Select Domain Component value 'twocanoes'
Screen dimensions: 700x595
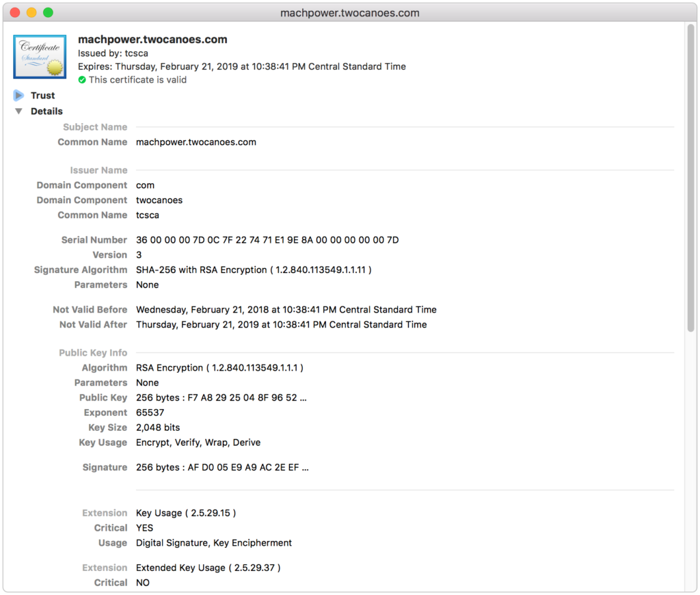[x=159, y=200]
